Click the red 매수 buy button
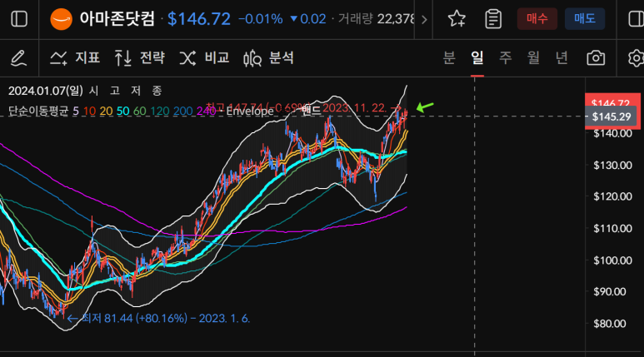The width and height of the screenshot is (644, 357). pyautogui.click(x=537, y=18)
